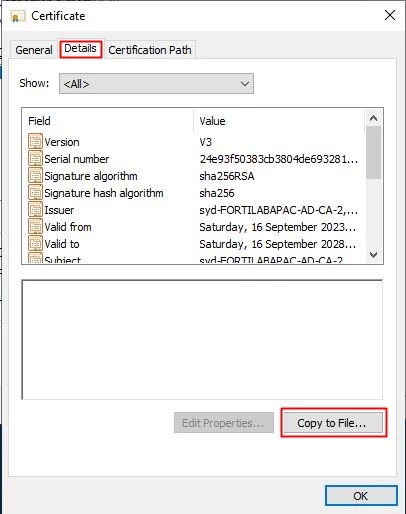The image size is (406, 514).
Task: Click the Issuer field icon
Action: (35, 209)
